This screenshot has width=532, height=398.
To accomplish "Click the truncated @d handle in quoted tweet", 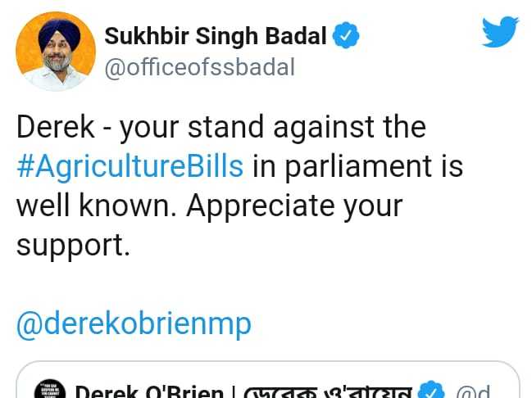I will pos(473,391).
